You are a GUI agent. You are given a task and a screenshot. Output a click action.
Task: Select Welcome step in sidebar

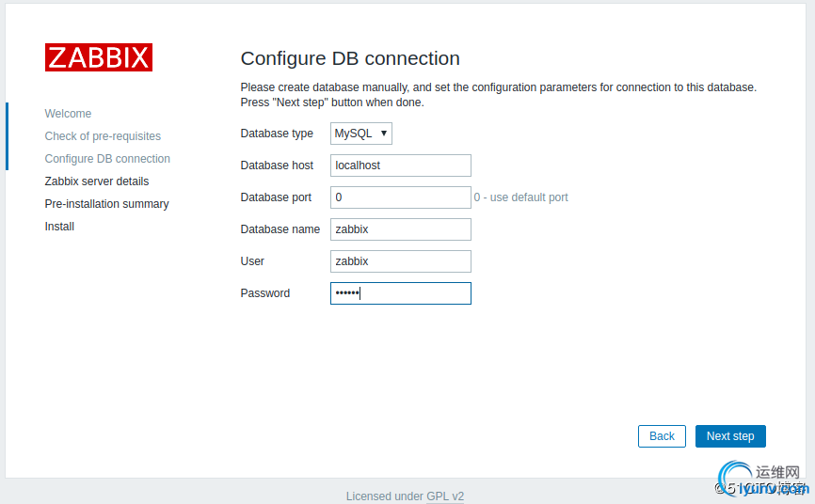click(68, 113)
